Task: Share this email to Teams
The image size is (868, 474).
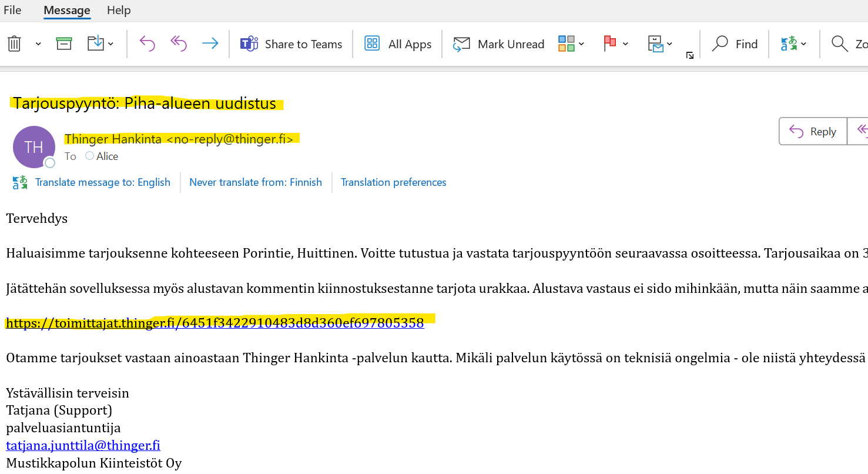Action: [x=291, y=44]
